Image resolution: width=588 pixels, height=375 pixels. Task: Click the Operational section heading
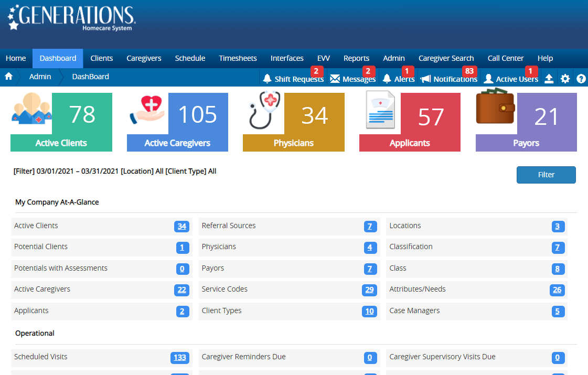35,334
